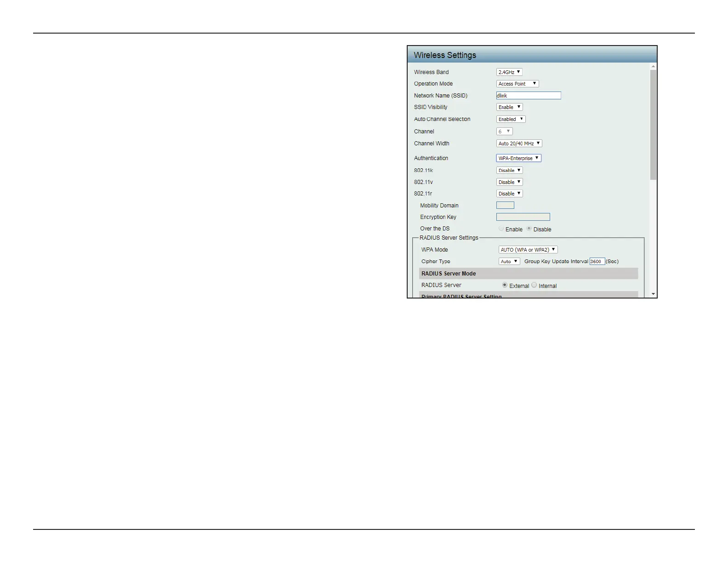728x563 pixels.
Task: Open the 802.11v dropdown
Action: coord(510,182)
